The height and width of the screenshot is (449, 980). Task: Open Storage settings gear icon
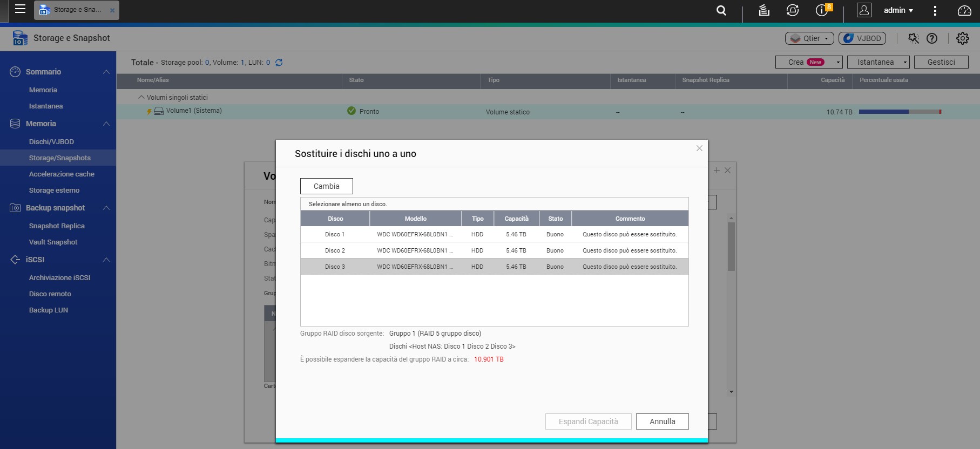(x=962, y=38)
